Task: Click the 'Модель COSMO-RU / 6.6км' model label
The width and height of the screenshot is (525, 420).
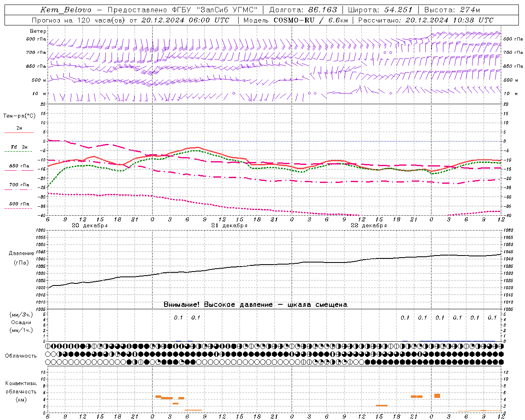Action: point(295,20)
